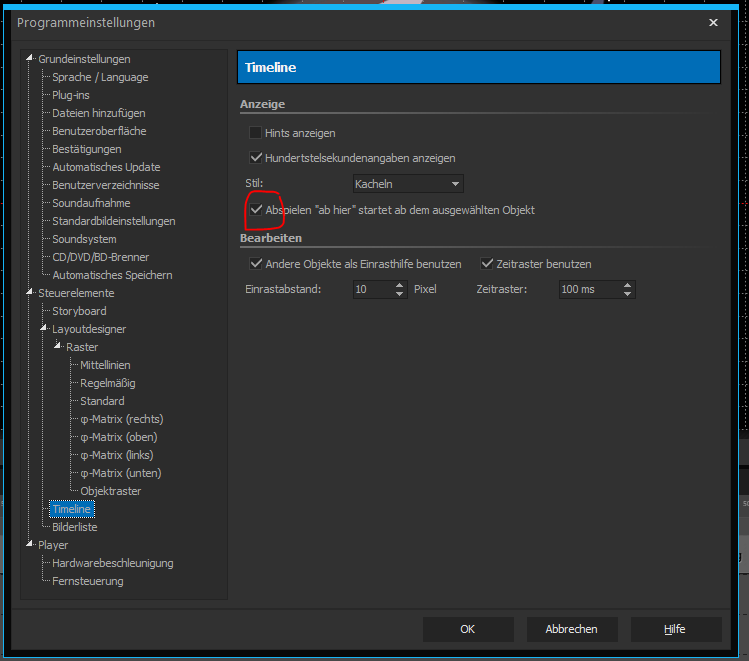The image size is (749, 661).
Task: Collapse the Grundeinstellungen tree node
Action: click(30, 59)
